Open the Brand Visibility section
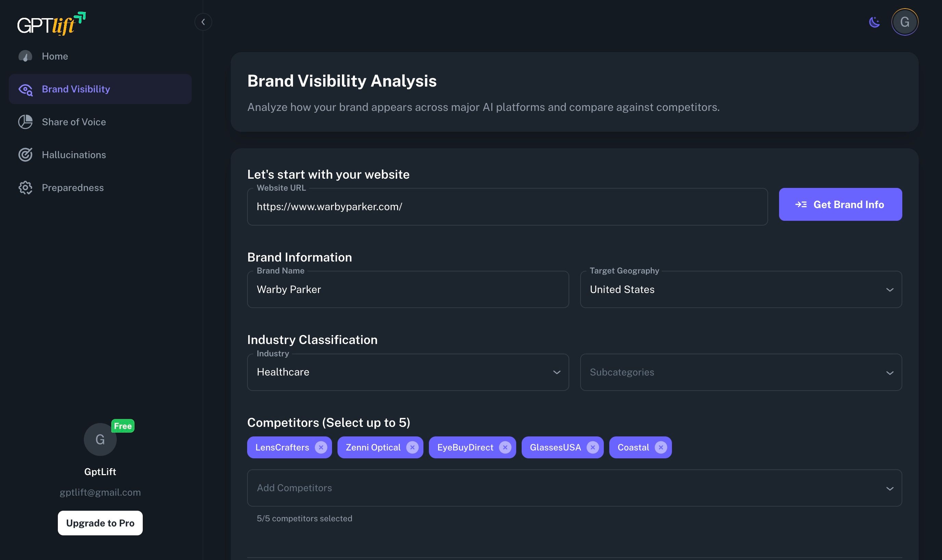The image size is (942, 560). [x=100, y=89]
